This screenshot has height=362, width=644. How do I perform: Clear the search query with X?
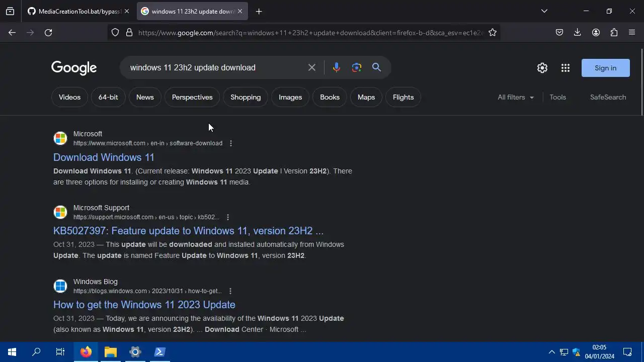(312, 67)
